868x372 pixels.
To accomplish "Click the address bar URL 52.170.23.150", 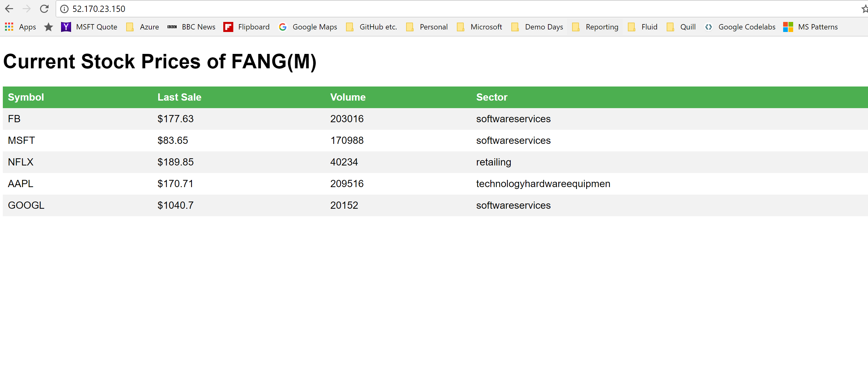I will point(99,9).
